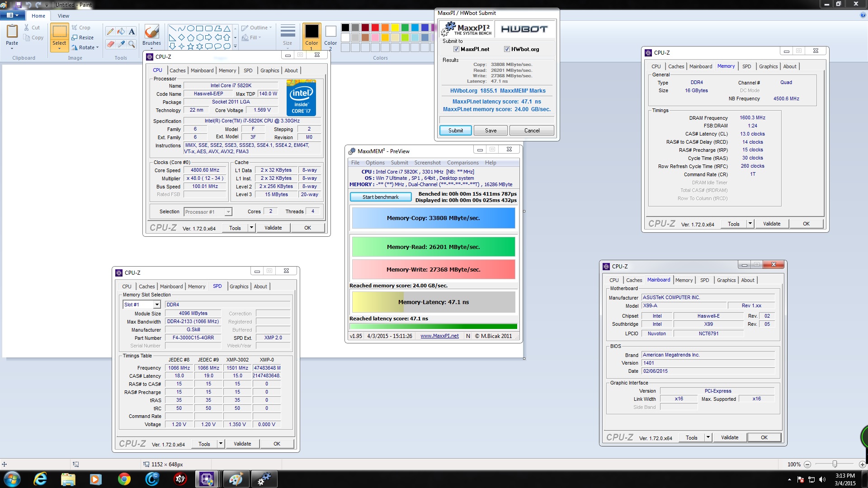Select the Eraser tool in Paint
The image size is (868, 488).
click(x=110, y=44)
